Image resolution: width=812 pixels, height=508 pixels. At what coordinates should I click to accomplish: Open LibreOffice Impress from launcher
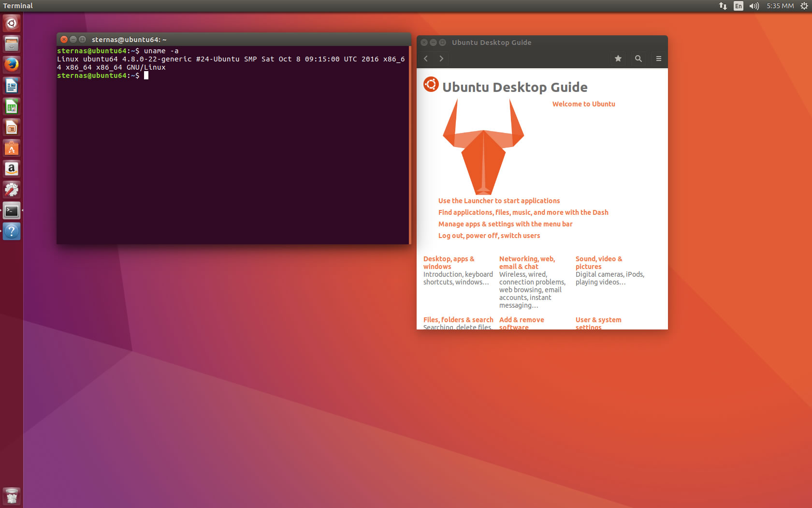[12, 127]
